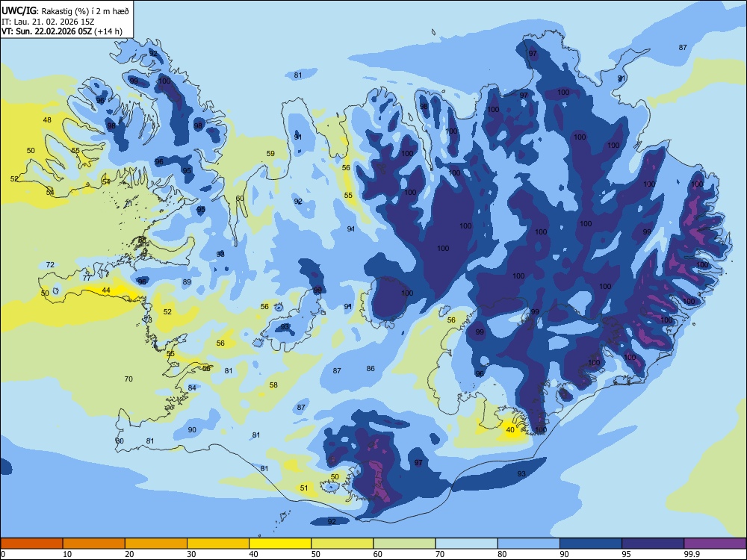The height and width of the screenshot is (560, 747).
Task: Choose the light green 60–70 legend swatch
Action: coord(404,544)
